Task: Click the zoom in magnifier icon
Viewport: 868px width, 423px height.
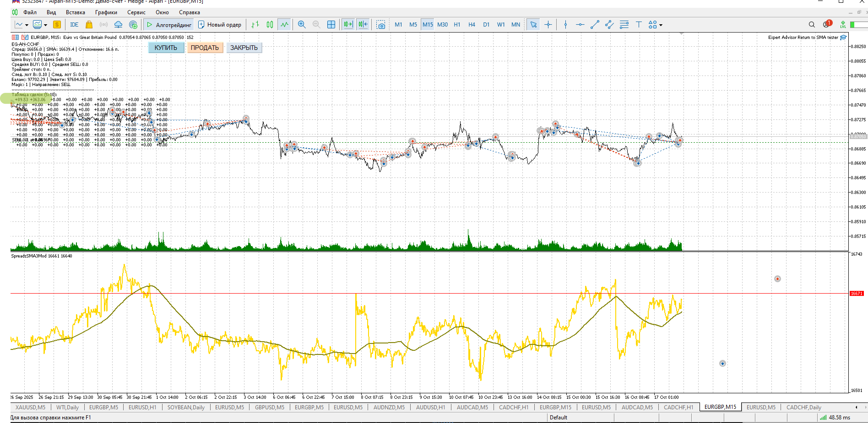Action: pyautogui.click(x=302, y=25)
